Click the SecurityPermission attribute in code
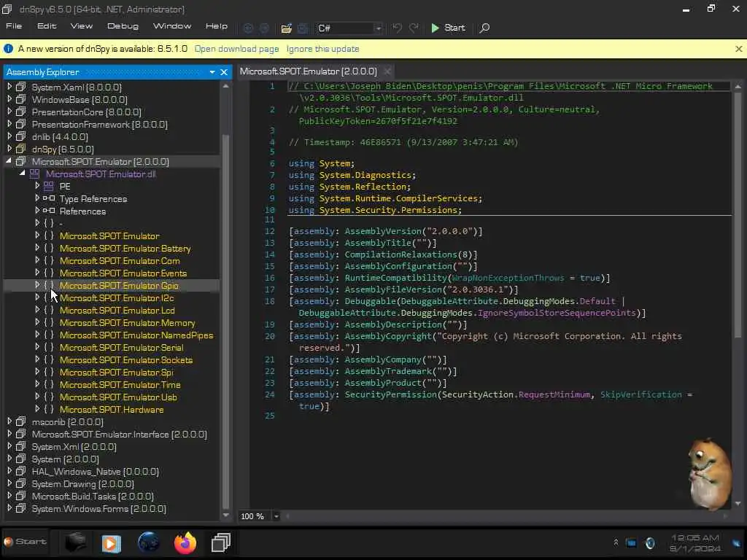 click(391, 394)
